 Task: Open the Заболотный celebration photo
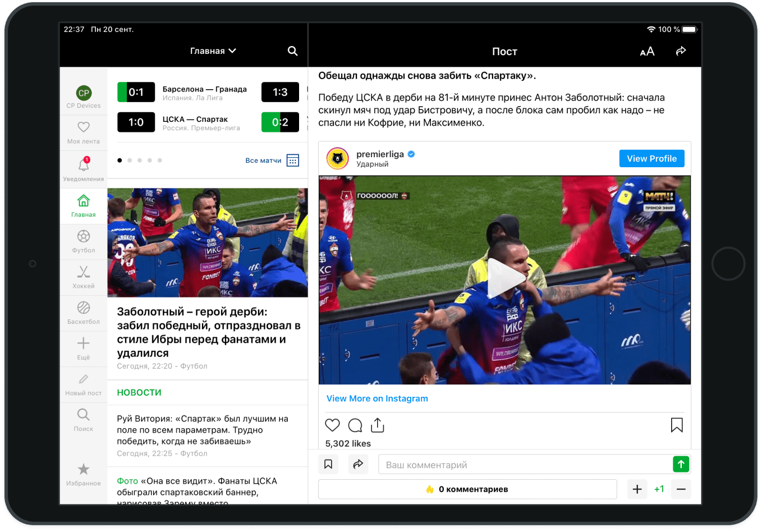point(208,242)
